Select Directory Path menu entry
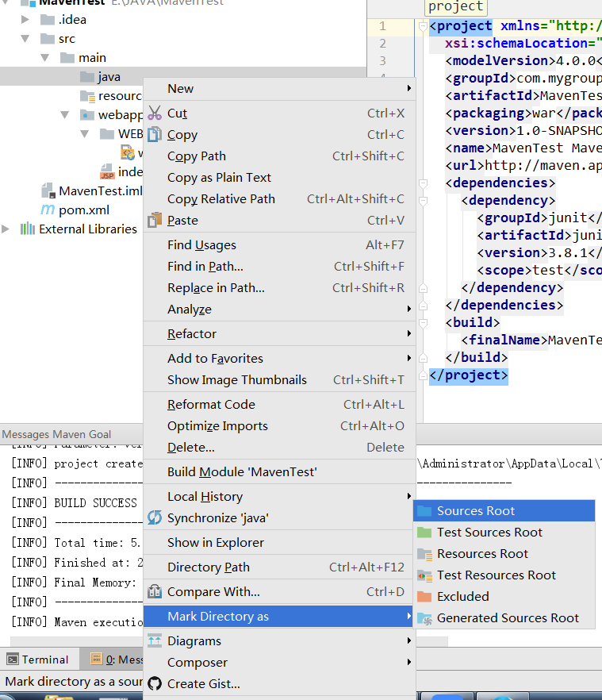602x700 pixels. tap(280, 567)
